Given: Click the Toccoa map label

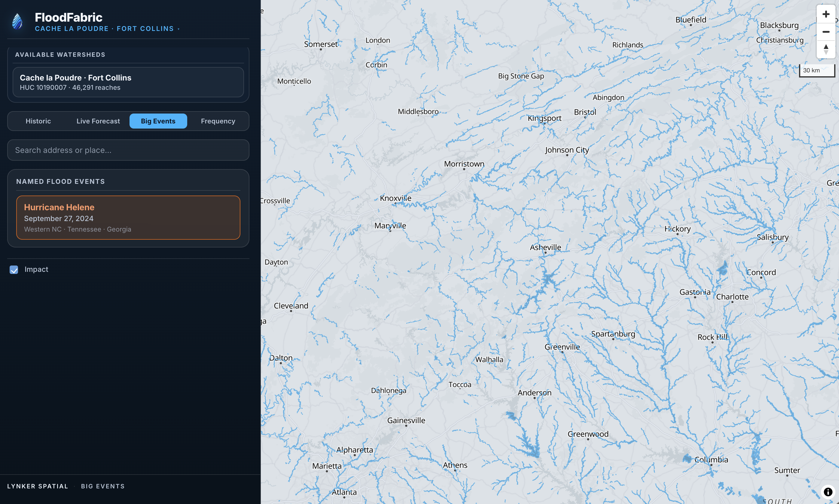Looking at the screenshot, I should (459, 384).
